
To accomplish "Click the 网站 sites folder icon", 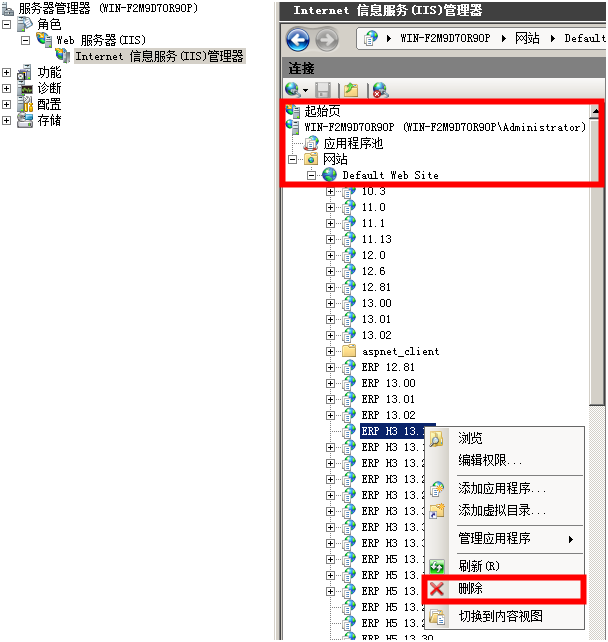I will 311,159.
